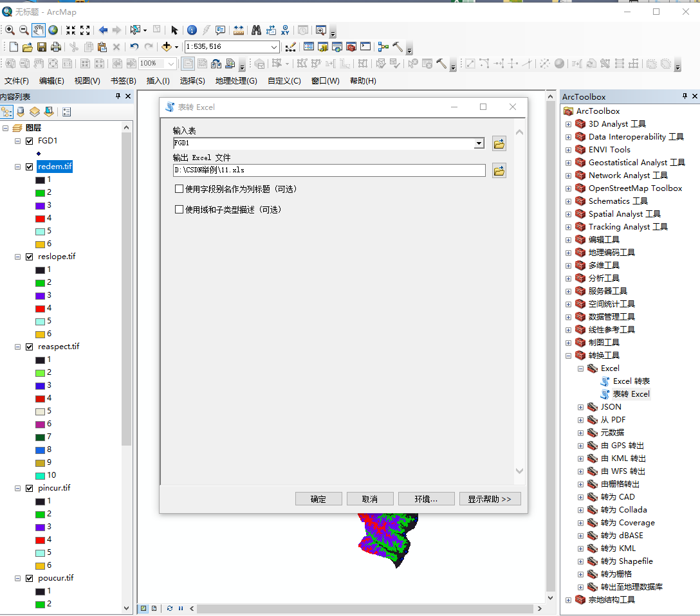Toggle visibility of pincur.tif layer

(30, 489)
